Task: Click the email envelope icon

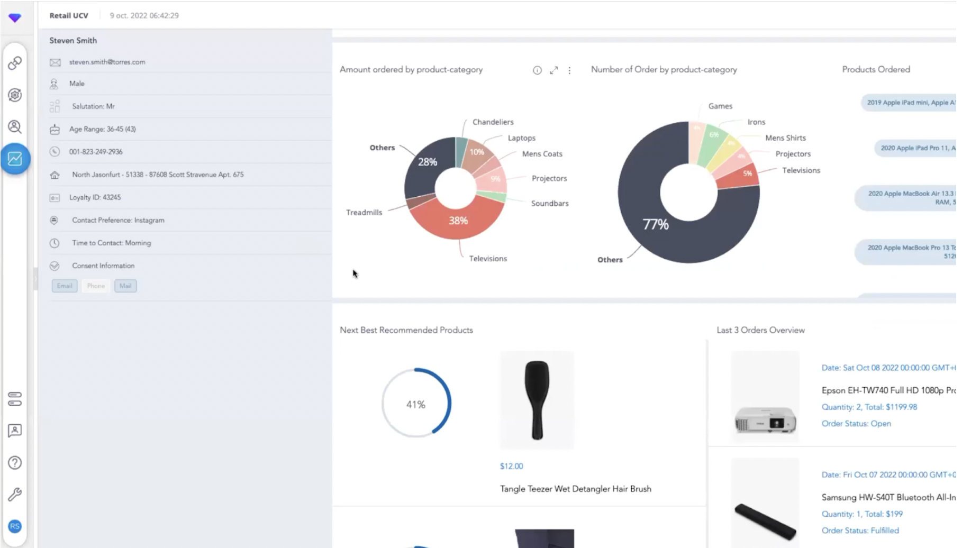Action: [55, 62]
